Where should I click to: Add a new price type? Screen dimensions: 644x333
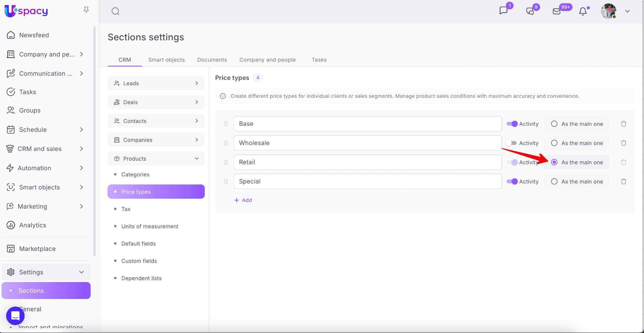pos(243,200)
